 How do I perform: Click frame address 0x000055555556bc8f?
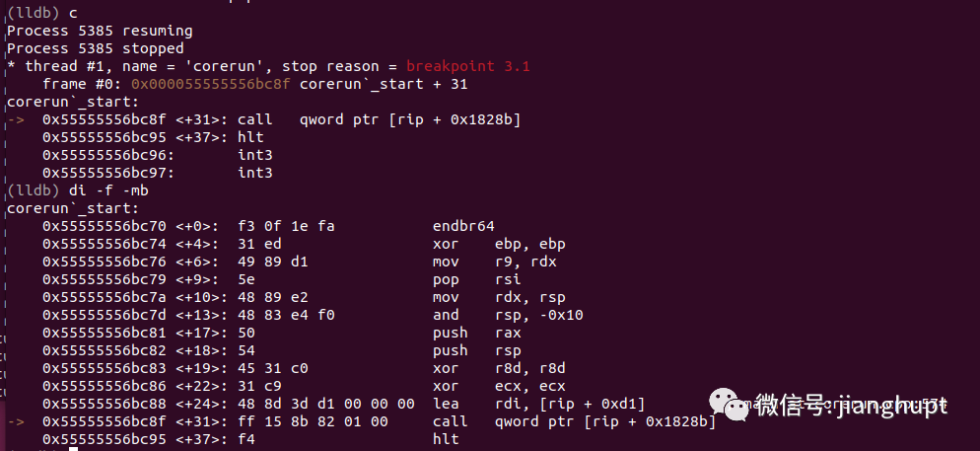pos(211,84)
